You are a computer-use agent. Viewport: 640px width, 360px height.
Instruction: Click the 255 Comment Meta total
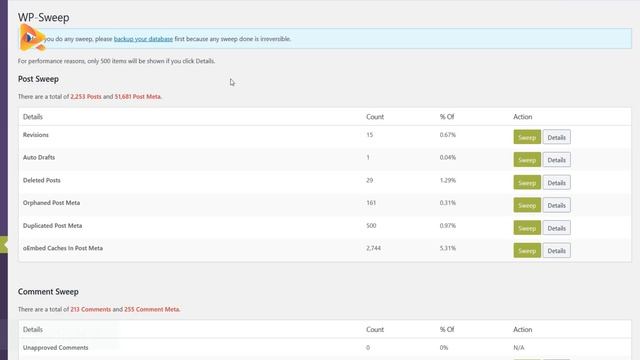[152, 309]
